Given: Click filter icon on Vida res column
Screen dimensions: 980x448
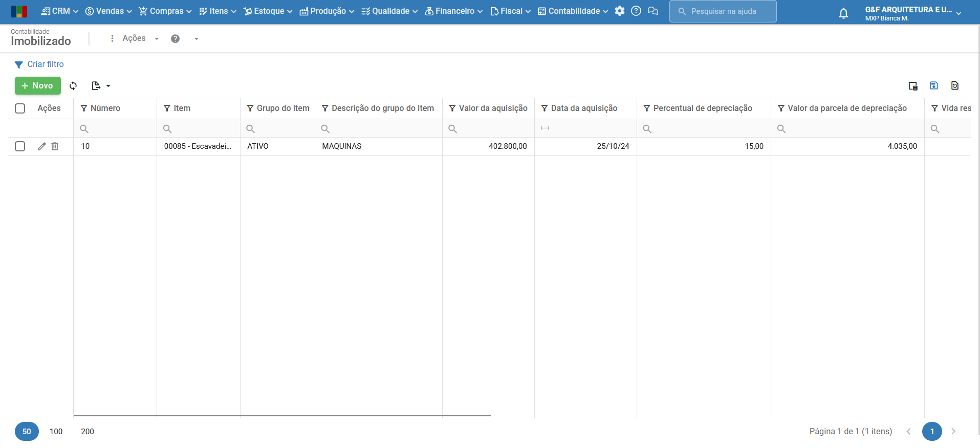Looking at the screenshot, I should pyautogui.click(x=934, y=108).
